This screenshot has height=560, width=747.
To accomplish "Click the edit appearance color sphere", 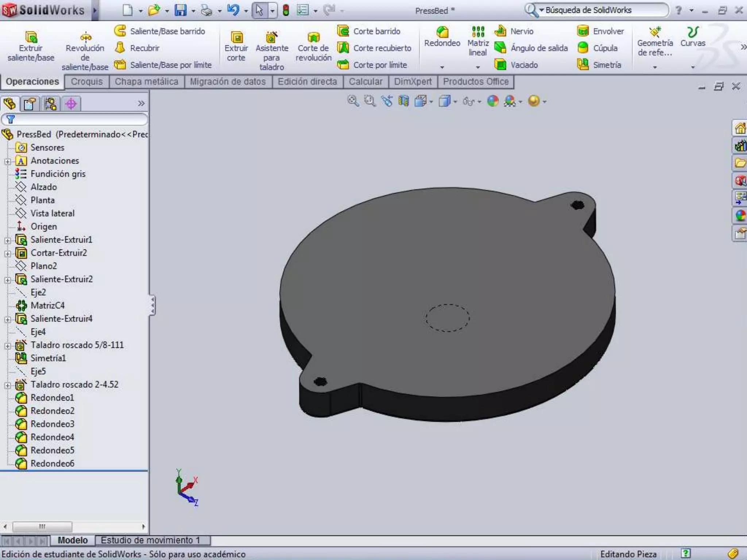I will 493,101.
